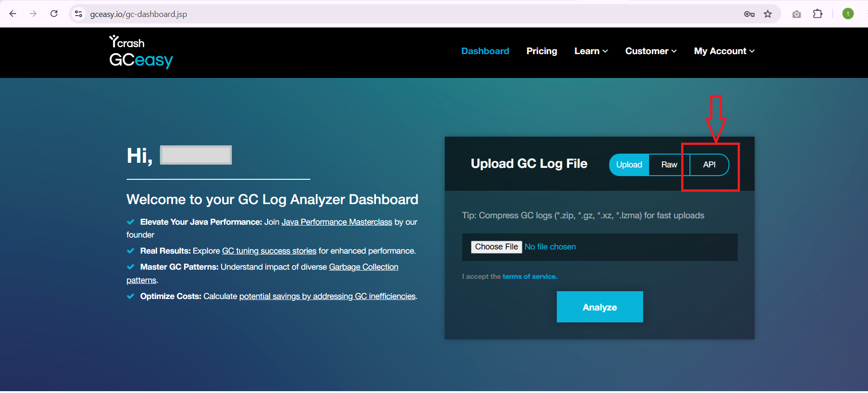Click the Analyze button
868x393 pixels.
coord(599,307)
